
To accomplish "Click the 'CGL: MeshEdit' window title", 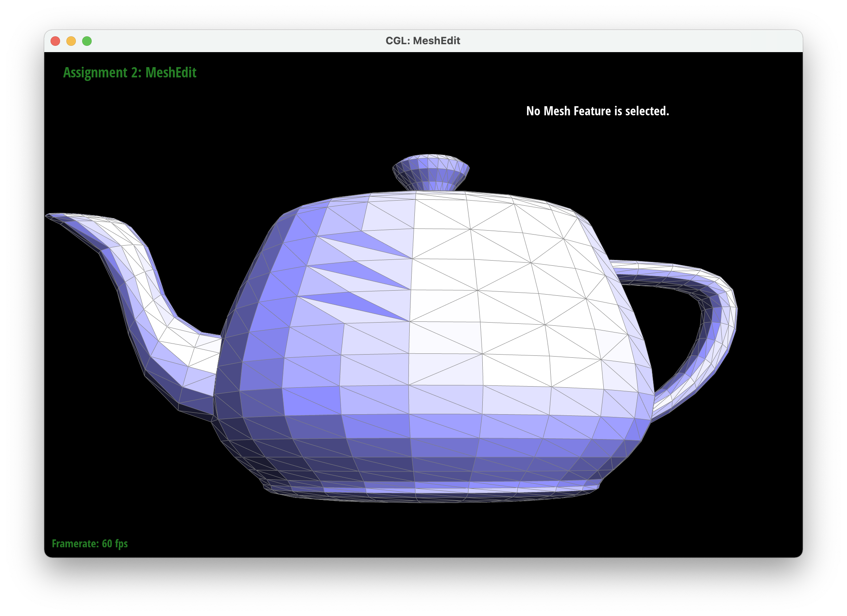I will [x=423, y=41].
